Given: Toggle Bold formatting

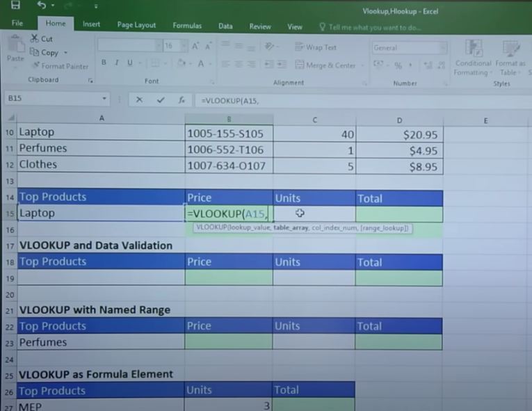Looking at the screenshot, I should tap(104, 62).
